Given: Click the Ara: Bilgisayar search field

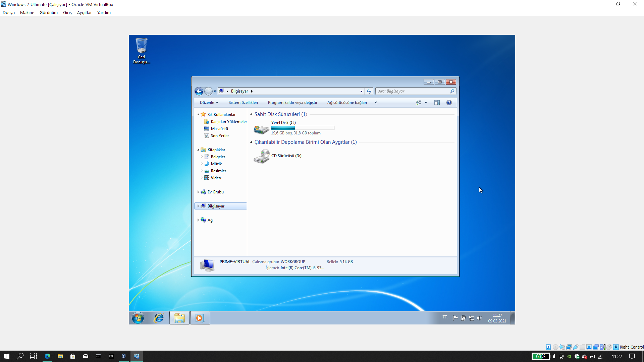Looking at the screenshot, I should point(413,91).
